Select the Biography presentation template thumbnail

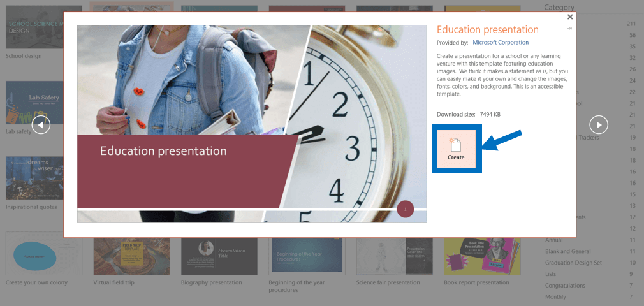(x=219, y=256)
